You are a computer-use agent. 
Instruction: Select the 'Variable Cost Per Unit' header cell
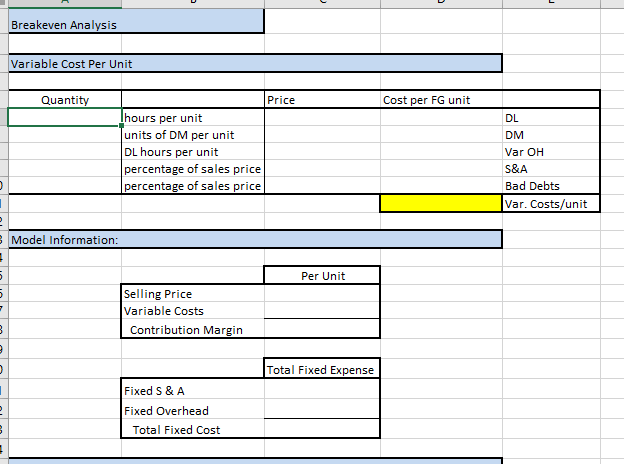255,64
